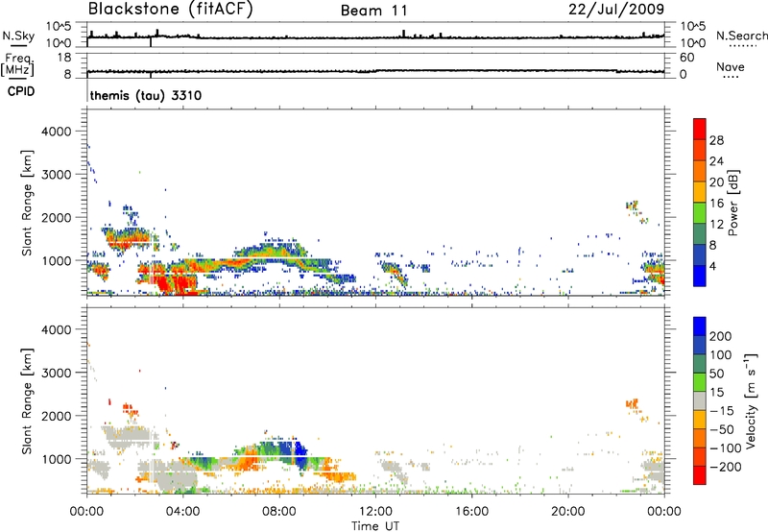This screenshot has width=768, height=532.
Task: Click the "100" tick on velocity colorbar
Action: (721, 355)
